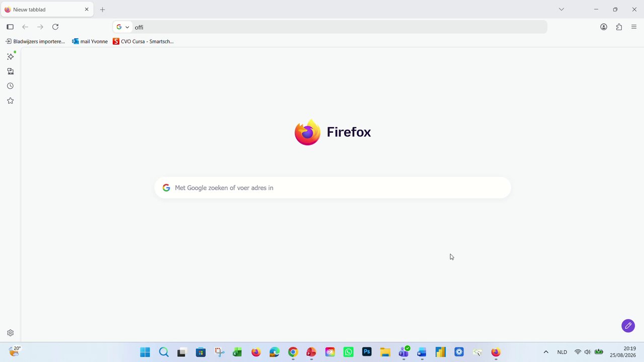Viewport: 644px width, 362px height.
Task: Open the Wi-Fi network tray icon
Action: pos(578,352)
